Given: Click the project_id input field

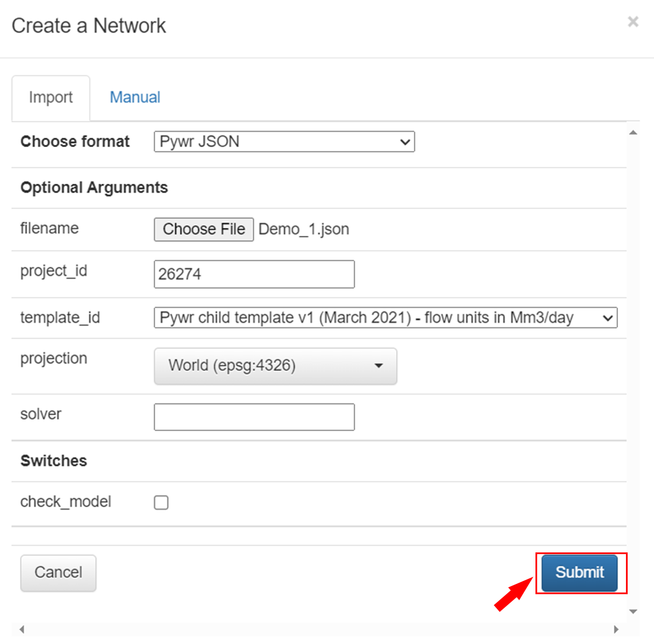Looking at the screenshot, I should (254, 274).
